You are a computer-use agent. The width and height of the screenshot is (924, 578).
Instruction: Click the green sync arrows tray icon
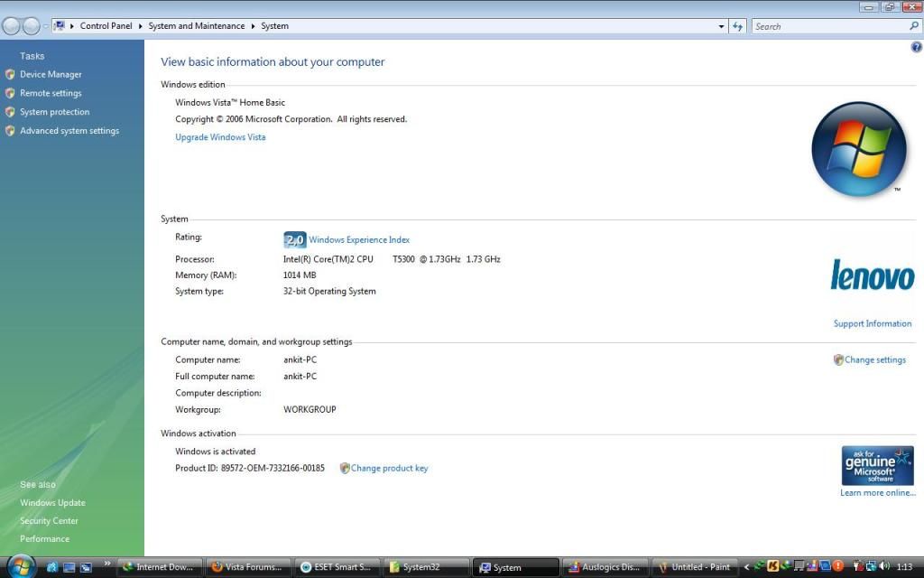pyautogui.click(x=760, y=567)
